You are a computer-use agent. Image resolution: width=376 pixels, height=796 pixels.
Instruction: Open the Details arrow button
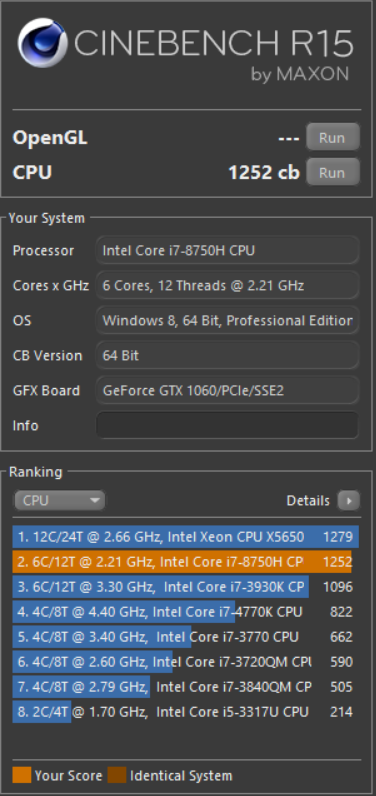point(349,501)
